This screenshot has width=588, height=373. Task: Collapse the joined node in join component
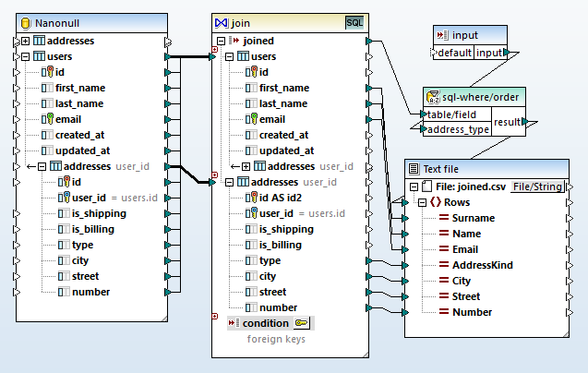point(216,41)
